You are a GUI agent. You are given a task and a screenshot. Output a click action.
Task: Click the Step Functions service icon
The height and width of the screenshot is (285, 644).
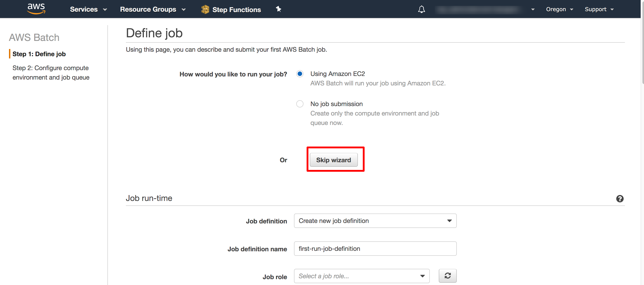(205, 9)
